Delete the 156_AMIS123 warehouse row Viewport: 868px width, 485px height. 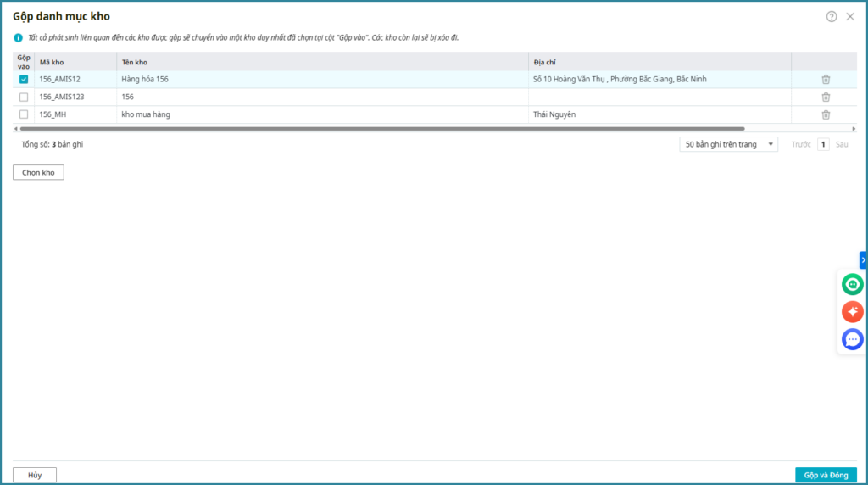click(x=826, y=97)
